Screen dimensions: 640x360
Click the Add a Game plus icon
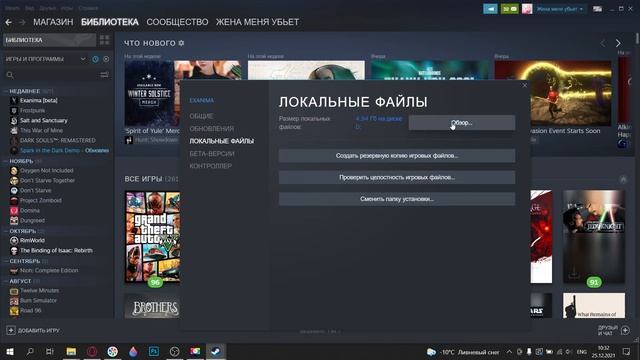(11, 330)
